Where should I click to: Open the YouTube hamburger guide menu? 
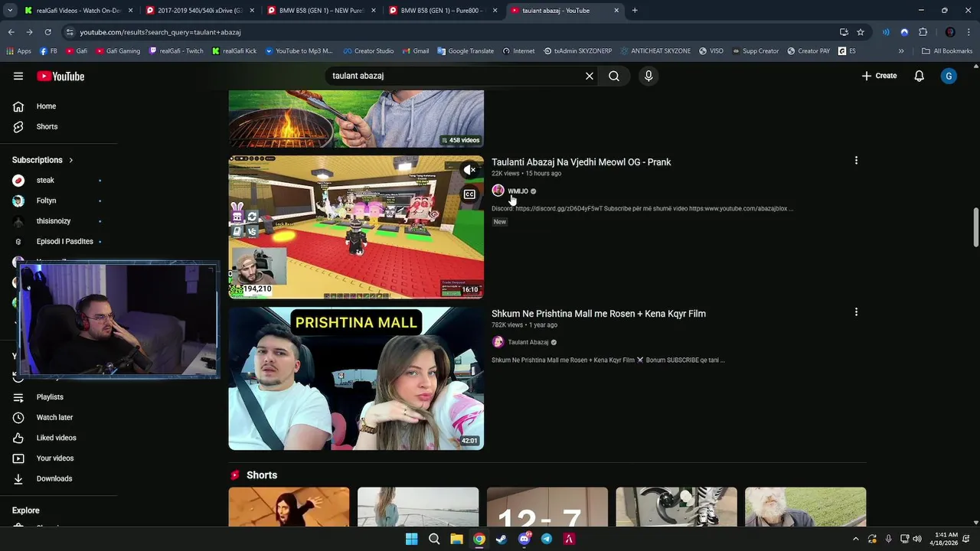(18, 76)
